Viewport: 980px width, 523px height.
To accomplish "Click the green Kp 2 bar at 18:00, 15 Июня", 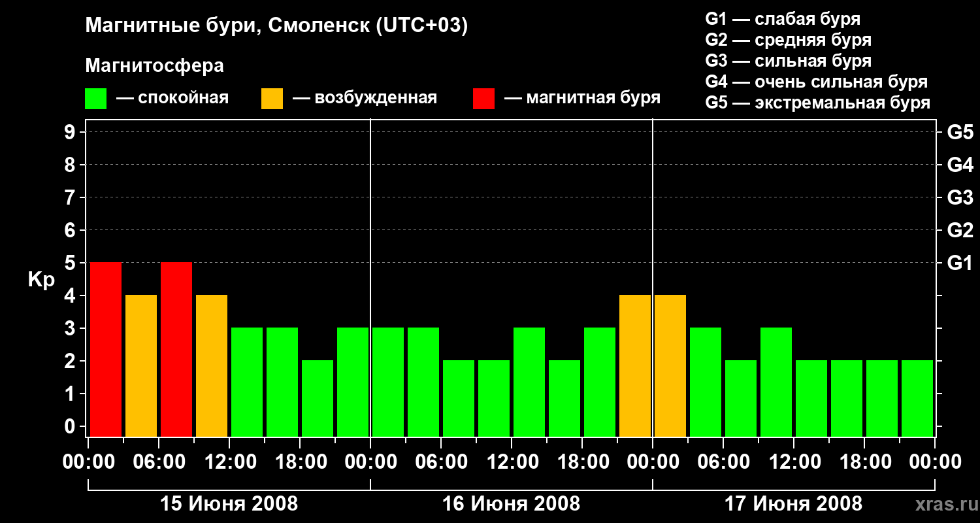I will (318, 398).
